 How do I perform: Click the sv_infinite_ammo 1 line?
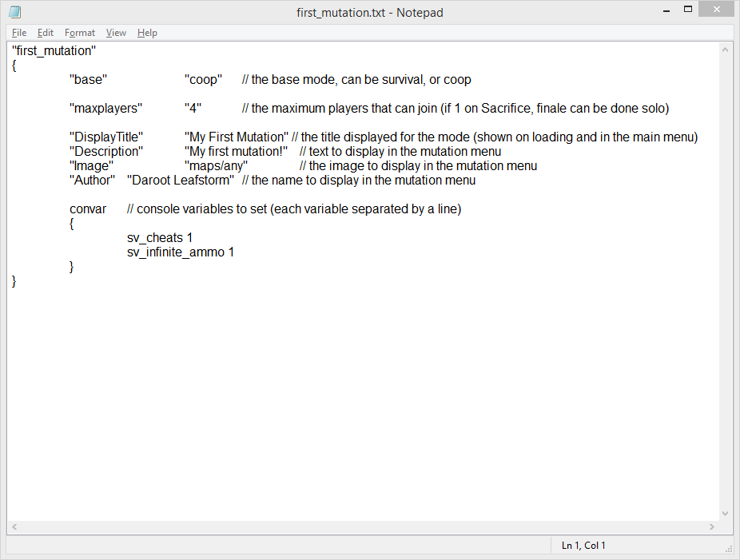(x=181, y=252)
